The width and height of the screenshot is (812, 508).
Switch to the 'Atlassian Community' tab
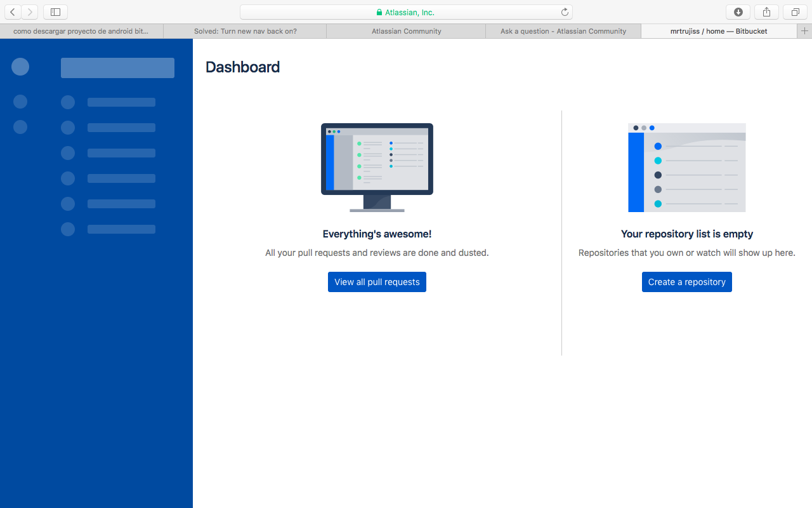point(406,31)
